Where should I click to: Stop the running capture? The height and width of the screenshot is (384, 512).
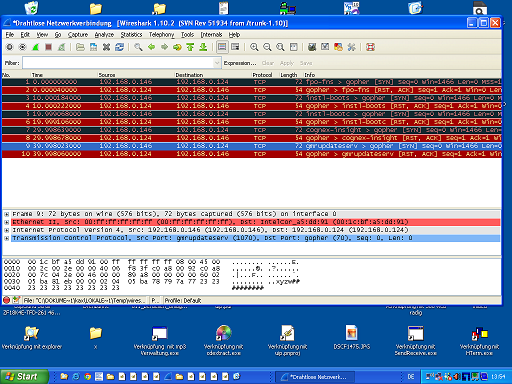click(x=48, y=47)
